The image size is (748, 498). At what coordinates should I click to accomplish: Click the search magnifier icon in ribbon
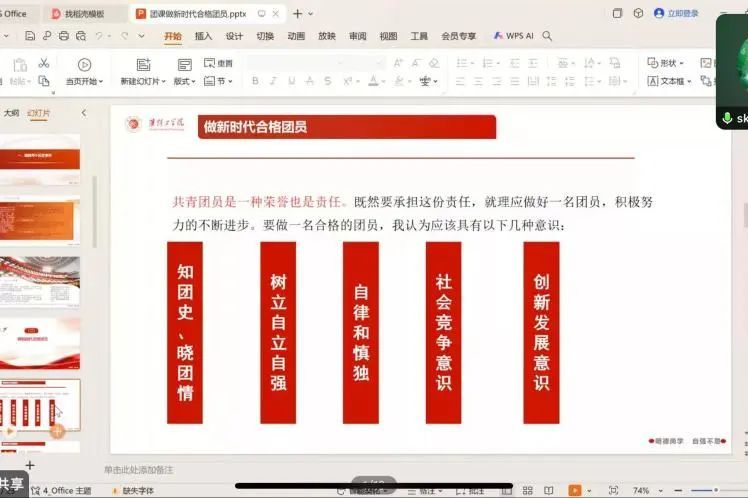pyautogui.click(x=547, y=36)
